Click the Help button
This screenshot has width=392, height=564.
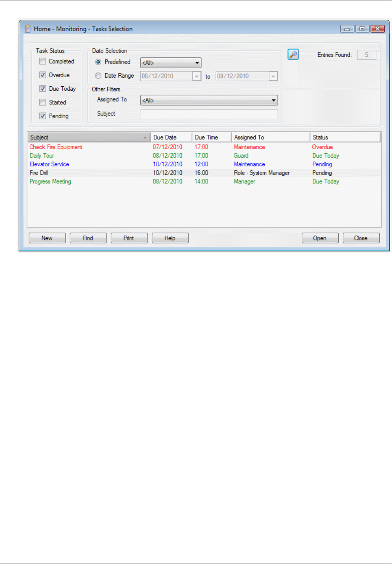(170, 238)
